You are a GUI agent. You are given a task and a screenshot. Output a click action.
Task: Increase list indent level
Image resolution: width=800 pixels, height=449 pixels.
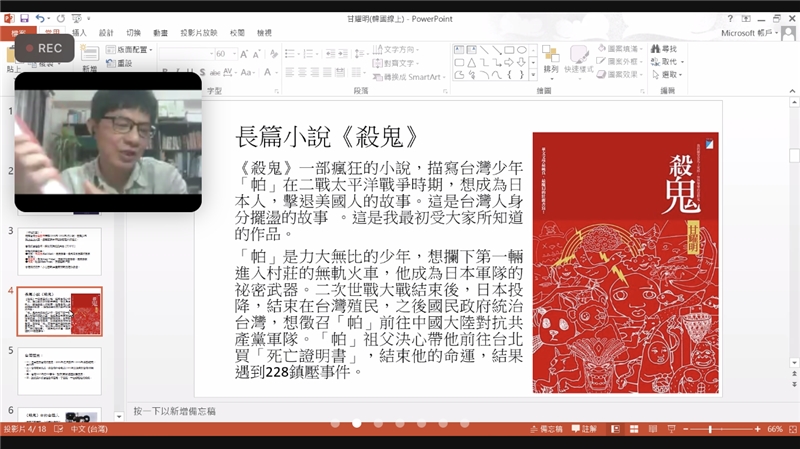pyautogui.click(x=342, y=54)
